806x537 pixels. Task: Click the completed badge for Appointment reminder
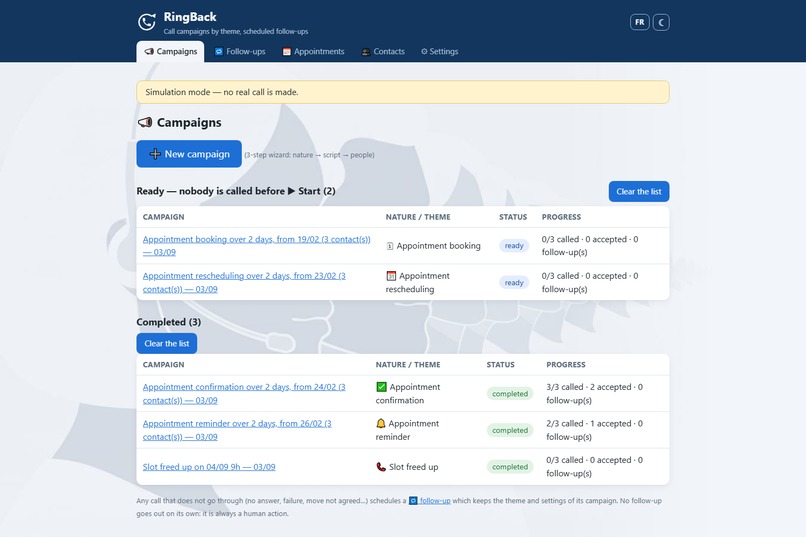pyautogui.click(x=510, y=430)
